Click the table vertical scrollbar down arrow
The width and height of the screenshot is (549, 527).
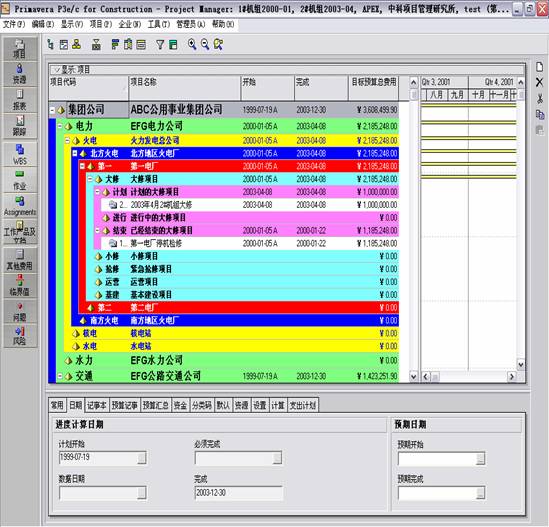(414, 377)
